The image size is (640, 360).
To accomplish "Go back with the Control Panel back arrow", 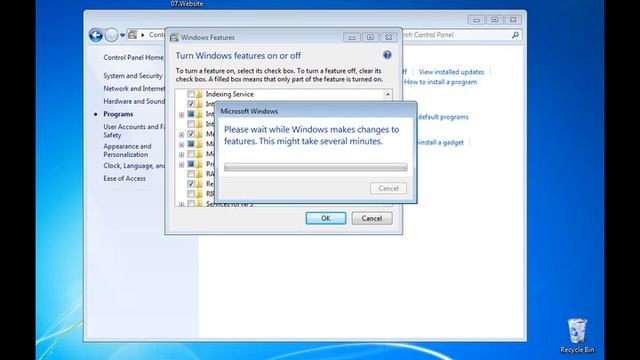I will 96,35.
